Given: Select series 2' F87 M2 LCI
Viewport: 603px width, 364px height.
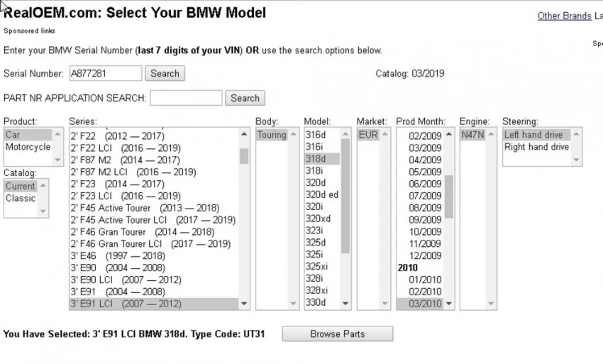Looking at the screenshot, I should pyautogui.click(x=154, y=172).
